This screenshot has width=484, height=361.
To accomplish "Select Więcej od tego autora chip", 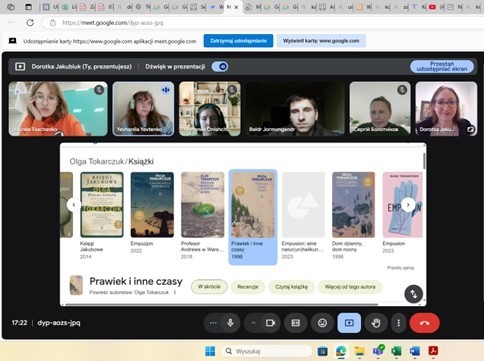I will click(x=350, y=287).
